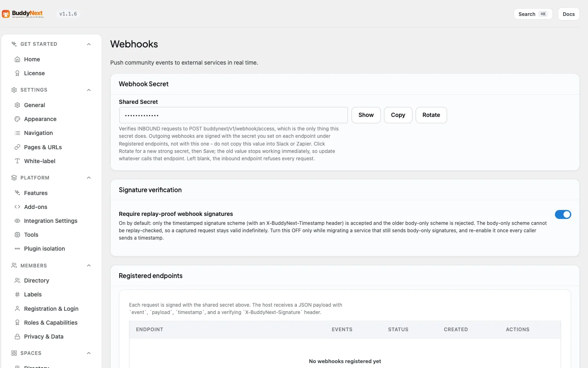
Task: Click the Pages & URLs link icon
Action: (x=17, y=147)
